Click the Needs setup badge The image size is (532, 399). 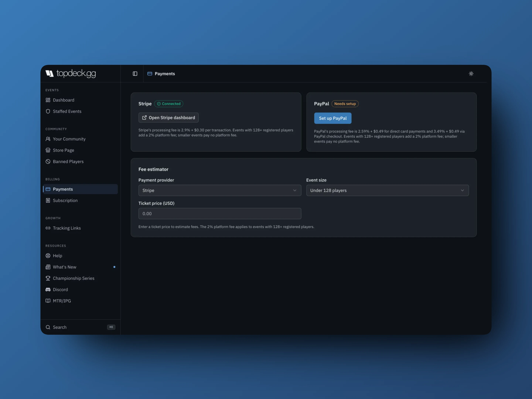pos(345,104)
